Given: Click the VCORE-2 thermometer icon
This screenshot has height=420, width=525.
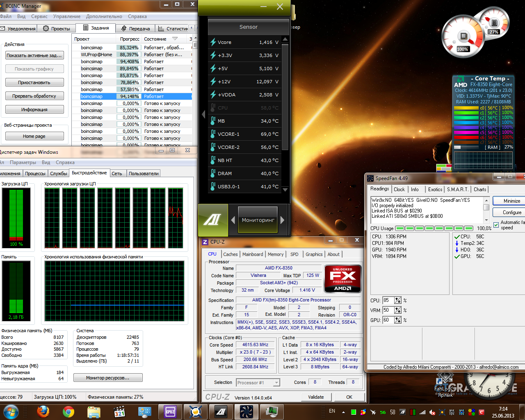Looking at the screenshot, I should click(213, 147).
